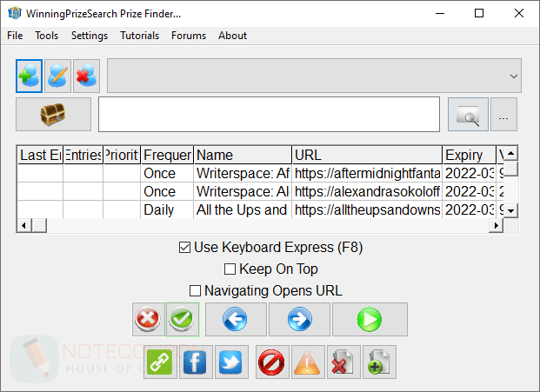Click the edit profile pencil icon
The width and height of the screenshot is (540, 392).
point(57,76)
